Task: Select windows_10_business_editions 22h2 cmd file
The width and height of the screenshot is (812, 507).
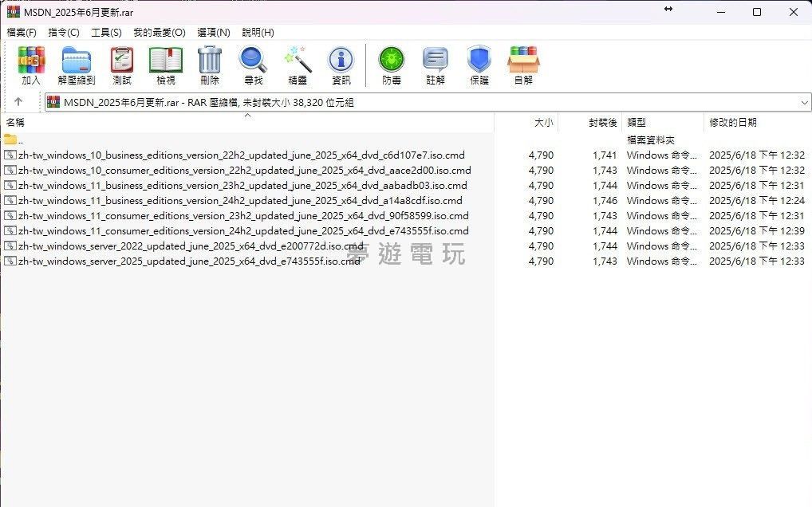Action: (242, 155)
